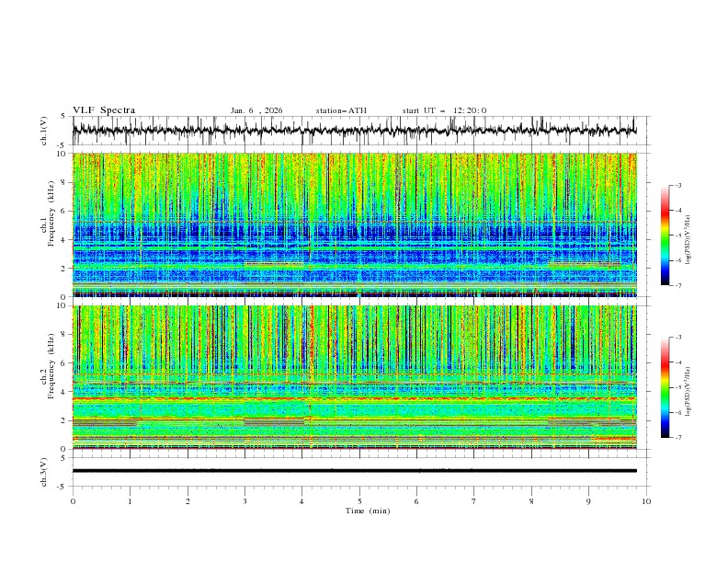
Task: Click inside the ch.1 spectrogram panel
Action: pos(358,221)
